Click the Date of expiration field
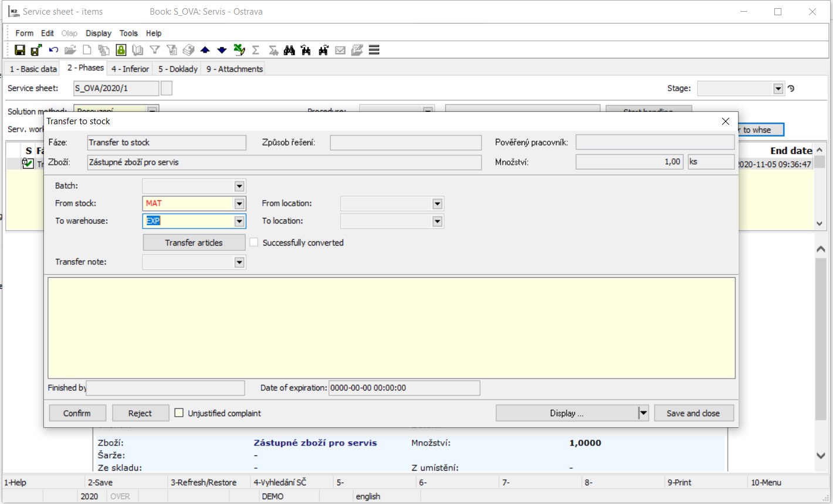 pos(404,388)
